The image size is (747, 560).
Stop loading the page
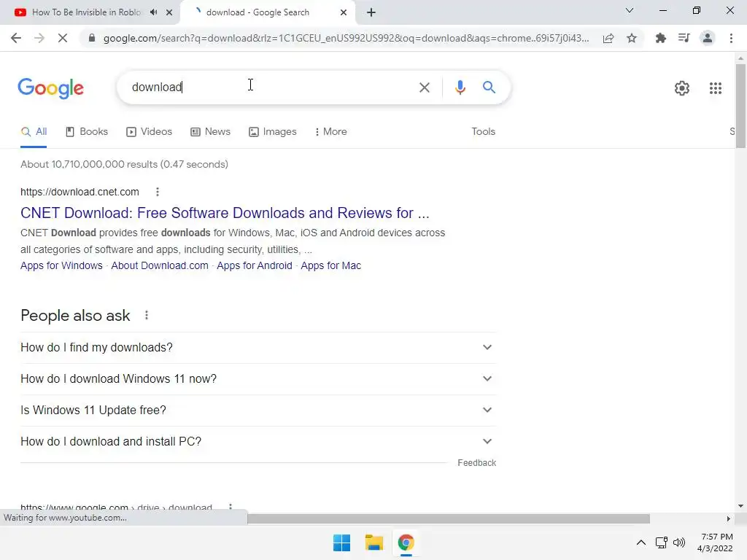pyautogui.click(x=63, y=38)
